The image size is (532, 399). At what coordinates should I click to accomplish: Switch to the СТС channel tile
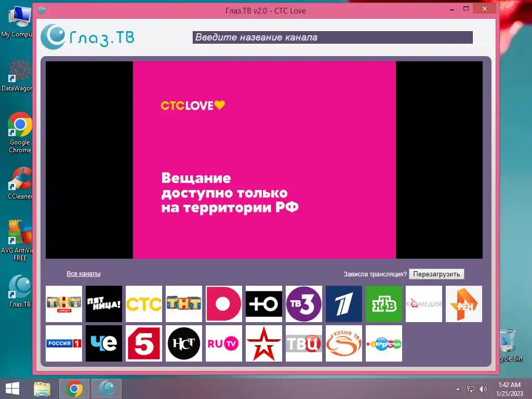click(x=144, y=303)
